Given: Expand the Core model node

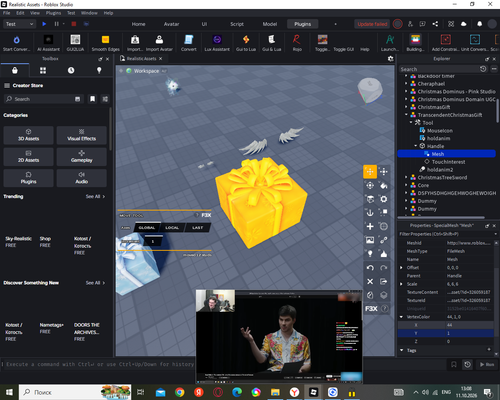Looking at the screenshot, I should click(406, 185).
